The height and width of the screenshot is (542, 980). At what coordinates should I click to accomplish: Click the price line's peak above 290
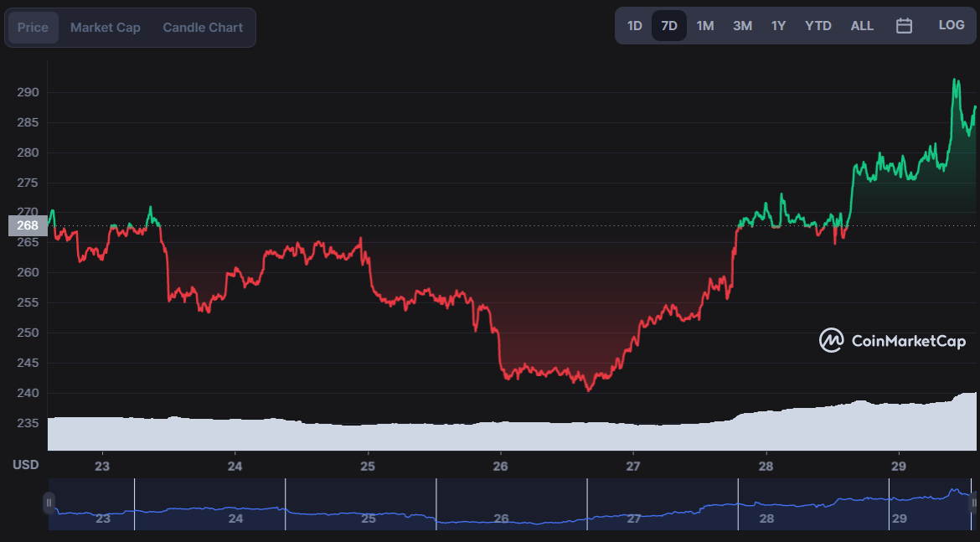point(954,80)
